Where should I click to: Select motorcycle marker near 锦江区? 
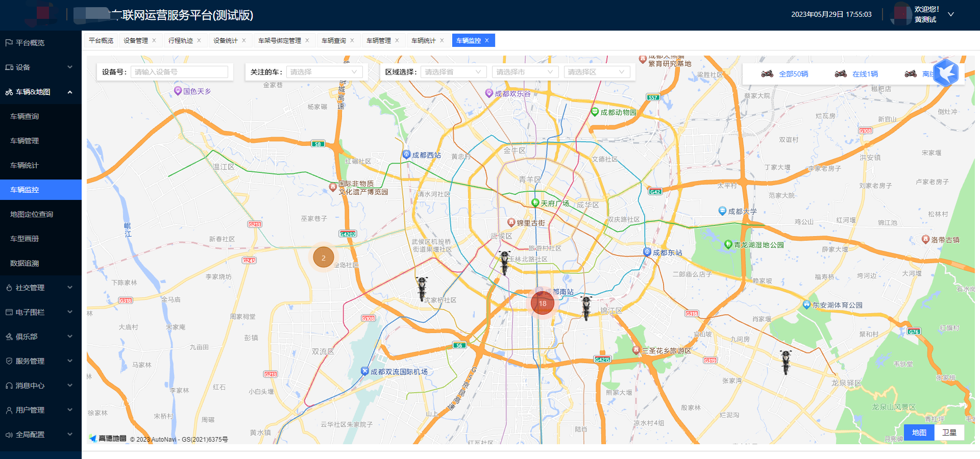pyautogui.click(x=586, y=308)
